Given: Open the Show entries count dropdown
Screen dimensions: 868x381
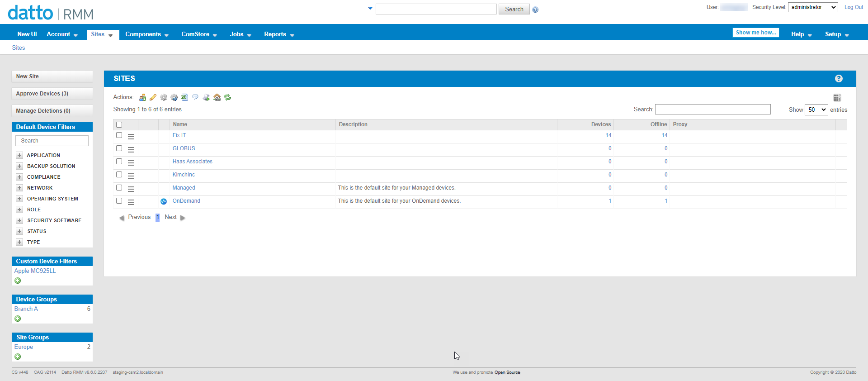Looking at the screenshot, I should click(816, 110).
